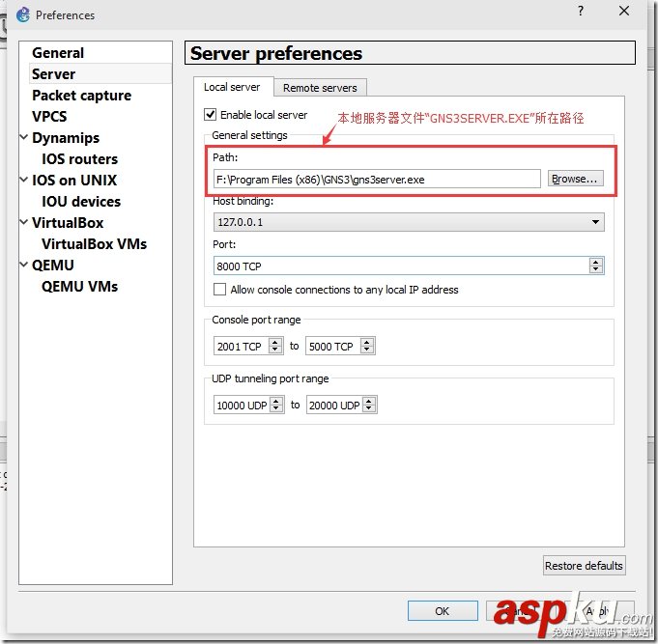Decrease the 10000 UDP start port
Screen dimensions: 658x644
[x=276, y=408]
